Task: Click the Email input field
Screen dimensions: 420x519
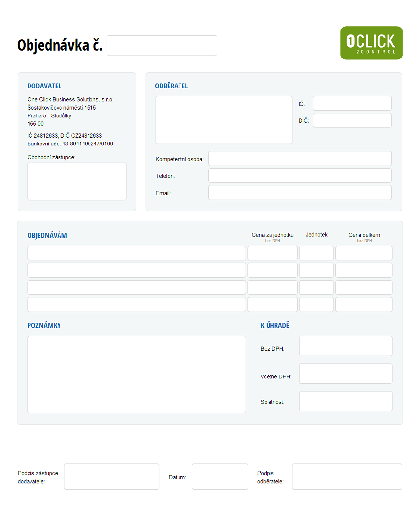Action: coord(300,193)
